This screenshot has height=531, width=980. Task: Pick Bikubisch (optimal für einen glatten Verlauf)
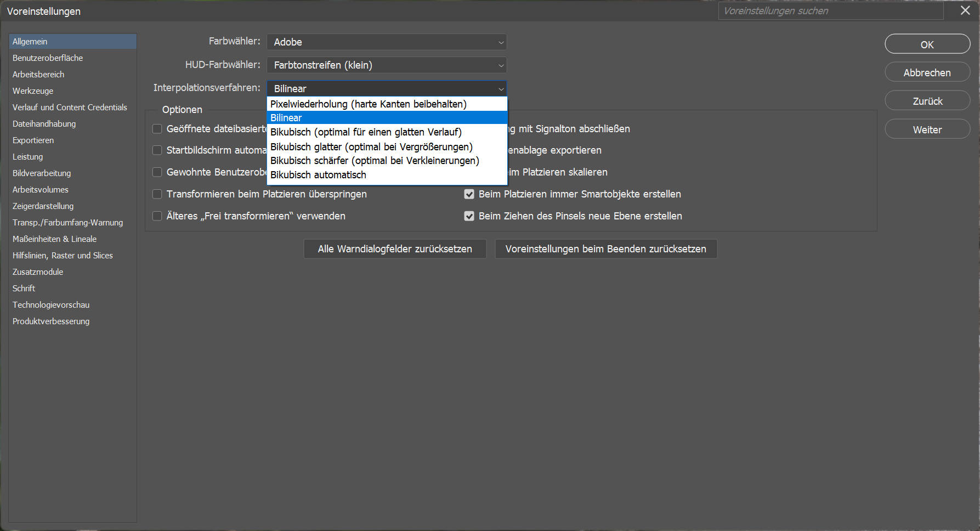[387, 132]
